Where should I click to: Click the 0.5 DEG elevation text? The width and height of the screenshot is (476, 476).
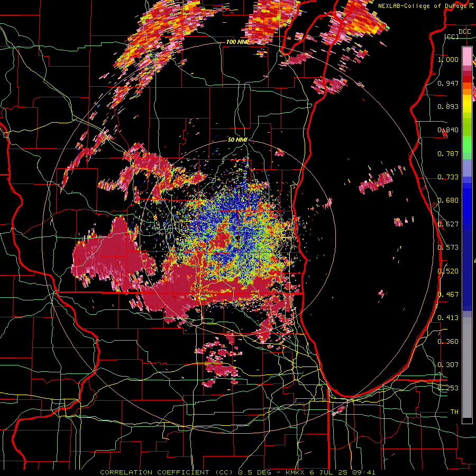pyautogui.click(x=255, y=472)
